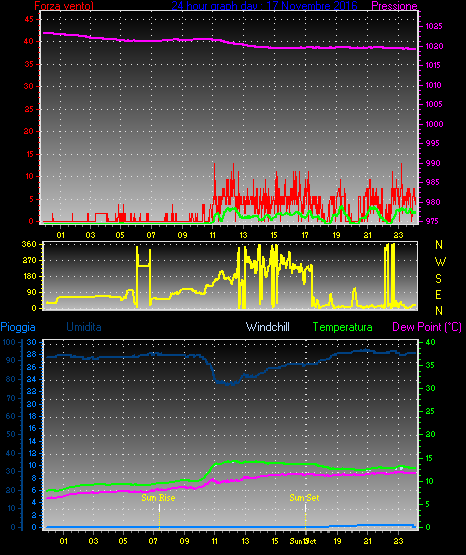Image resolution: width=466 pixels, height=555 pixels.
Task: Click the 90 value on the wind-direction axis
Action: [x=32, y=292]
